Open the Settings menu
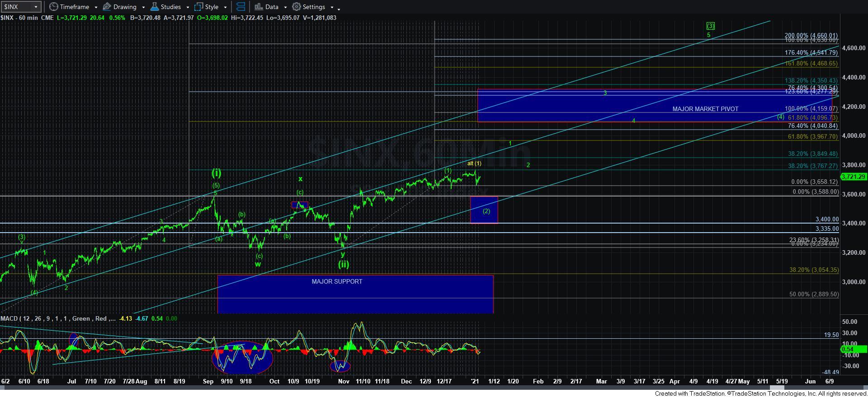Viewport: 868px width, 397px height. coord(309,7)
